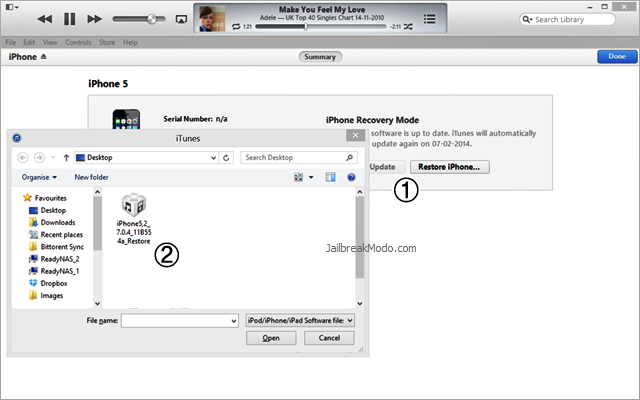Open the File menu

11,42
